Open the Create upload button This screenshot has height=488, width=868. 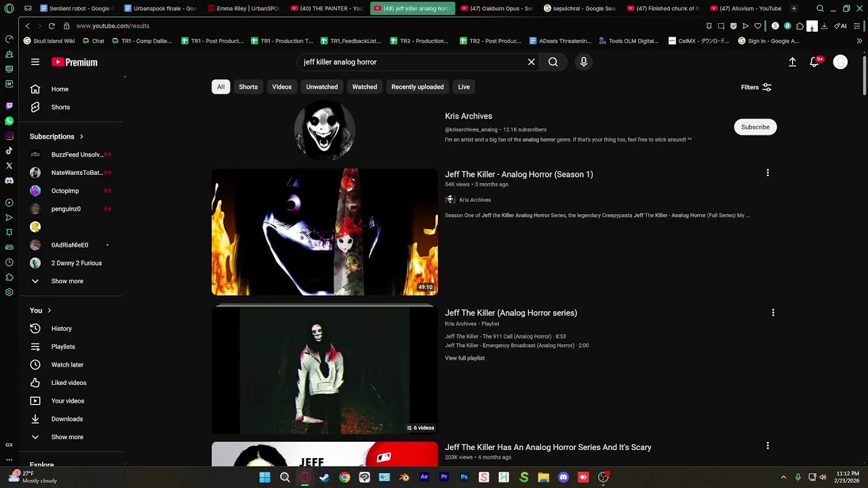(x=792, y=62)
